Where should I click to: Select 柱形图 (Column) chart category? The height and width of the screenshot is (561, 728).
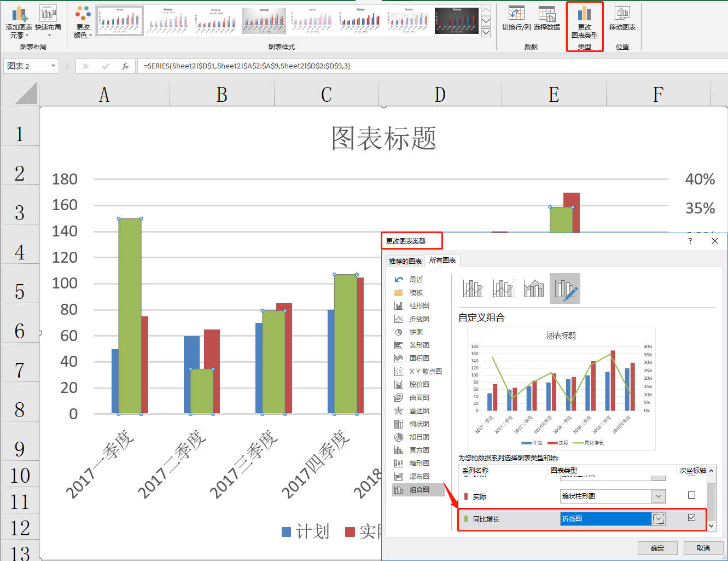coord(418,305)
